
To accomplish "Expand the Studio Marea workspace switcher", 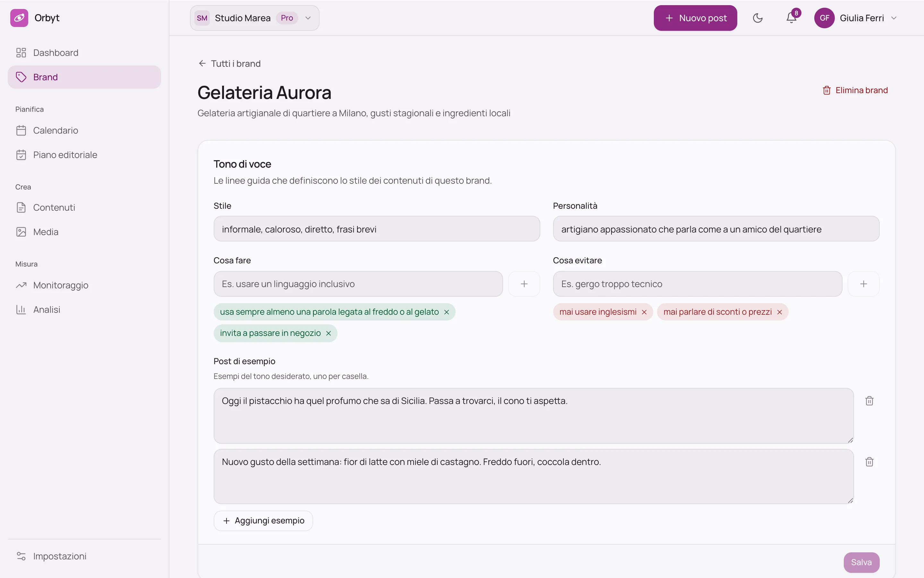I will pyautogui.click(x=255, y=18).
